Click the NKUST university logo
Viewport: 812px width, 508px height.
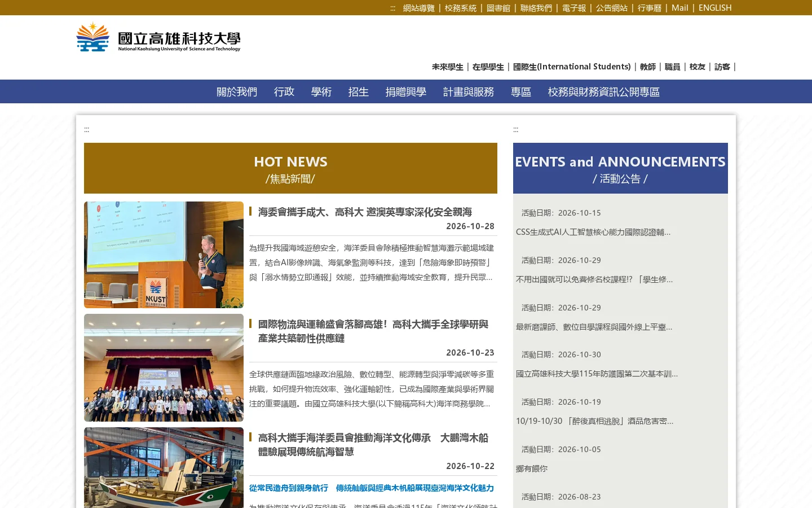click(x=158, y=37)
